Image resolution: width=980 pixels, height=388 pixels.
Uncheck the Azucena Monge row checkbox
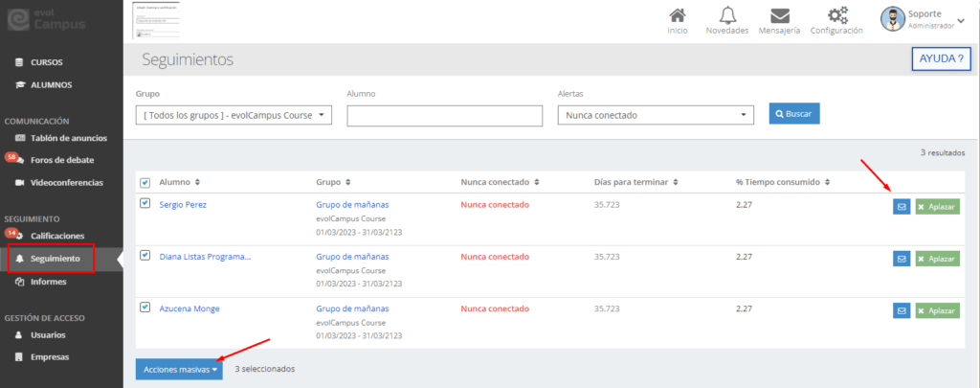[145, 307]
